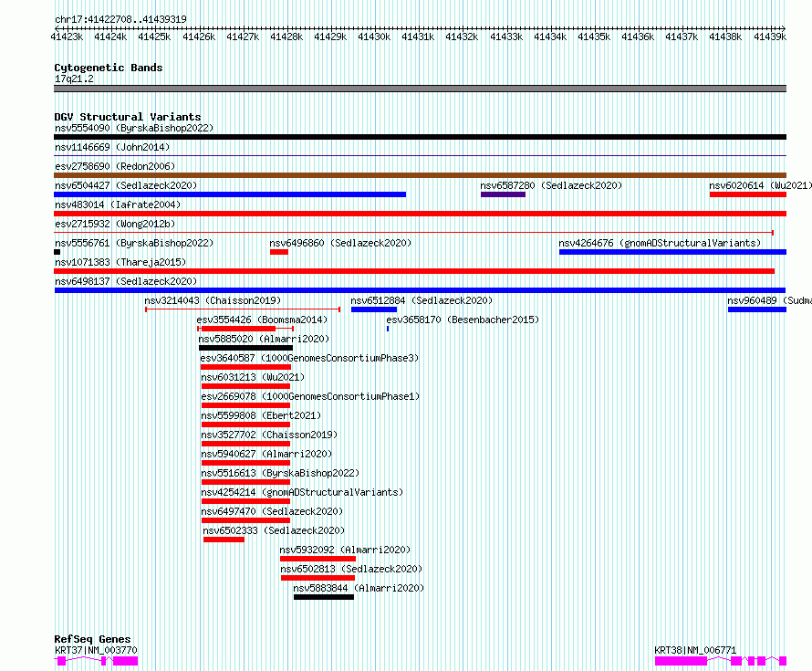812x671 pixels.
Task: Open the Cytogenetic Bands track heading
Action: point(109,68)
